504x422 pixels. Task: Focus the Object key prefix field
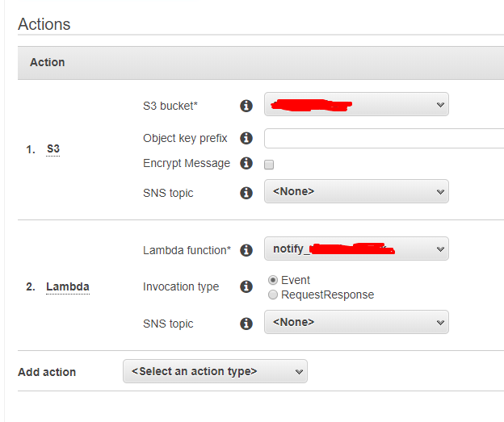pyautogui.click(x=384, y=139)
